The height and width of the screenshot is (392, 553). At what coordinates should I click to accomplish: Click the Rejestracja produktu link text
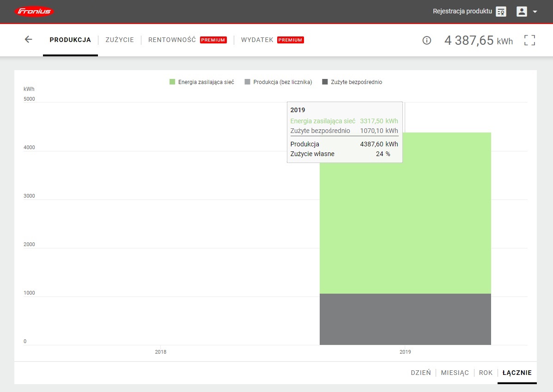462,12
